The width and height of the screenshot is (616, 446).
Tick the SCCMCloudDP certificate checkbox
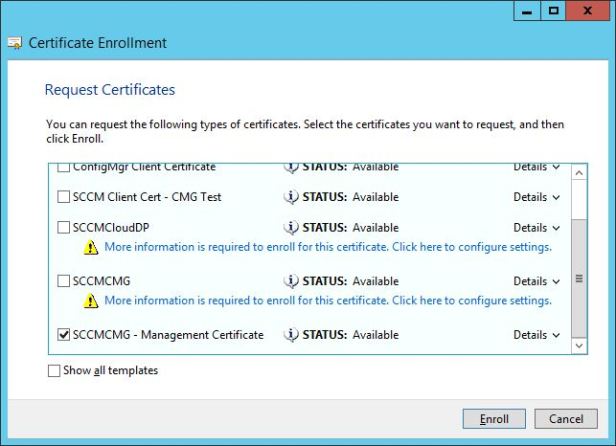pyautogui.click(x=63, y=227)
